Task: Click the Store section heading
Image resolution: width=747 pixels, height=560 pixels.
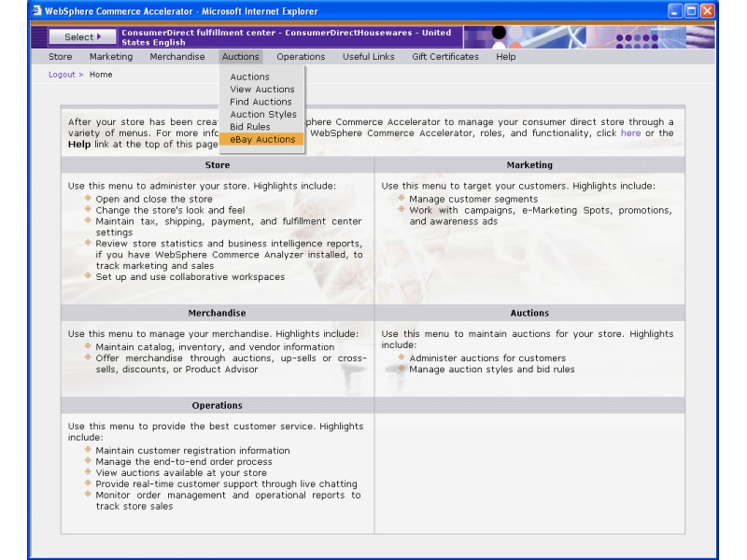Action: coord(218,165)
